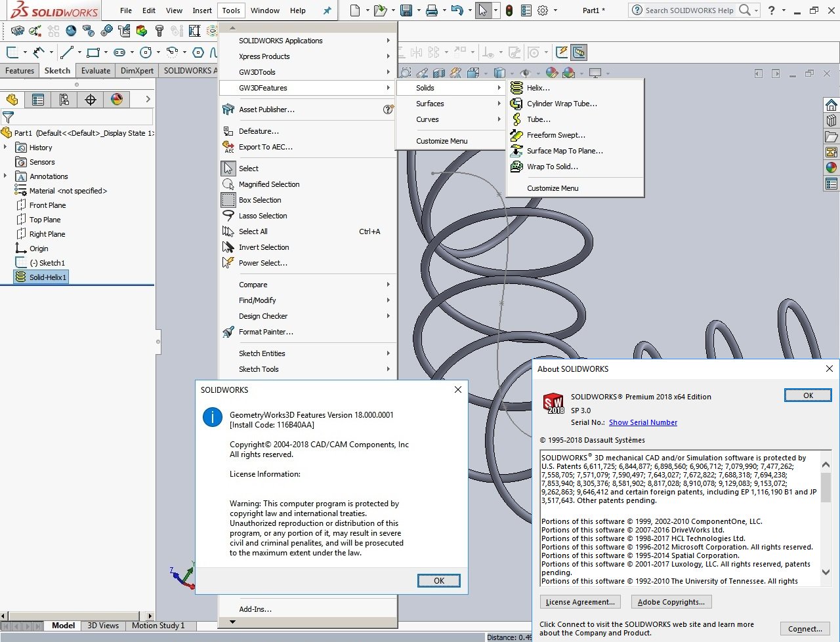Open the PropertyManager tab icon
The height and width of the screenshot is (642, 840).
(x=38, y=100)
